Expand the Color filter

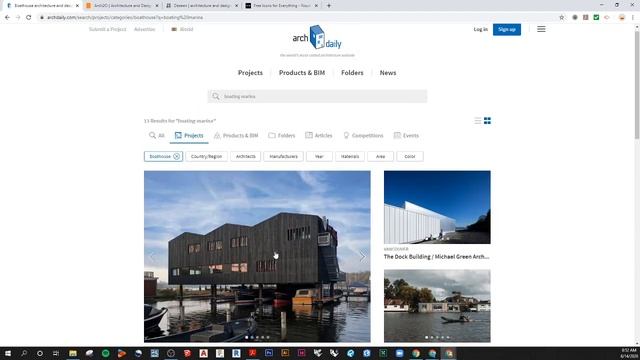coord(410,156)
